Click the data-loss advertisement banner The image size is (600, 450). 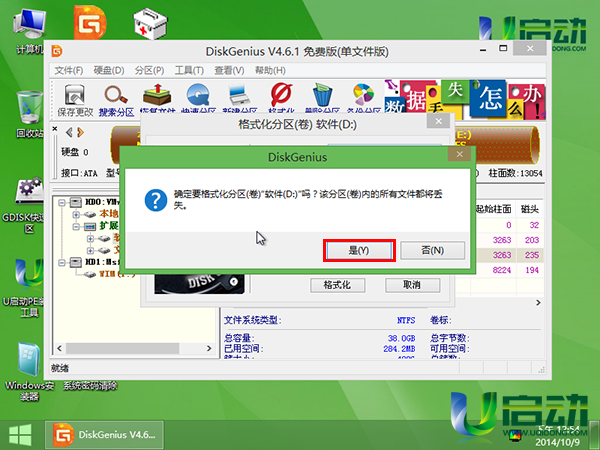(465, 99)
